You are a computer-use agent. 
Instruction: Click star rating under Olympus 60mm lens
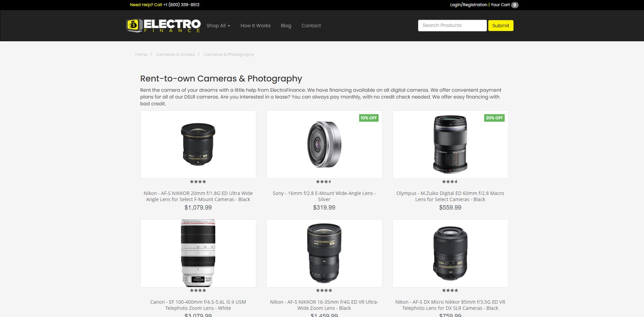tap(450, 182)
